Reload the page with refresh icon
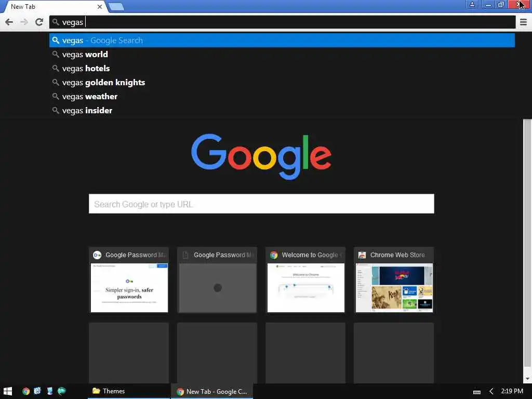Viewport: 532px width, 399px height. [x=39, y=22]
